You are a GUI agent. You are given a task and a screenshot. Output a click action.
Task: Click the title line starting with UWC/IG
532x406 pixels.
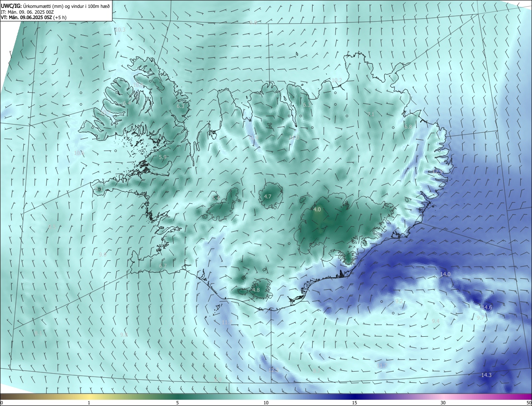(x=55, y=6)
